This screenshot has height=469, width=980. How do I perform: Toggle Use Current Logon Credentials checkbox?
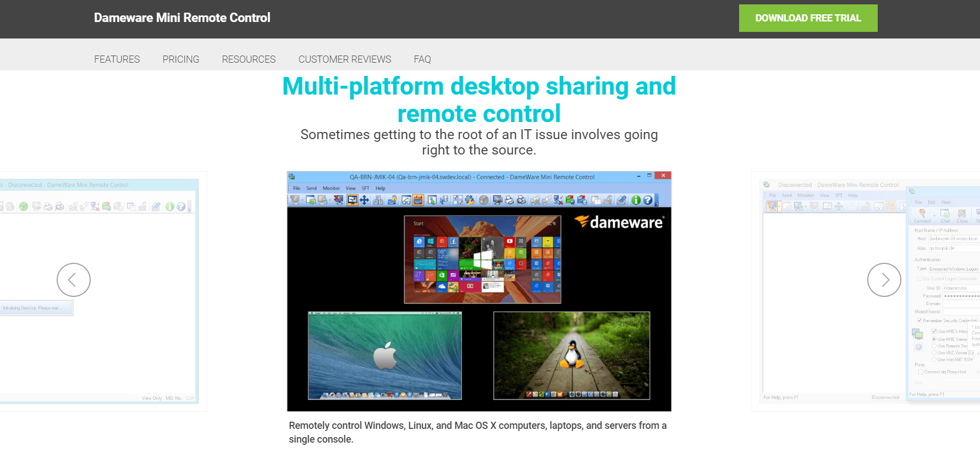919,279
